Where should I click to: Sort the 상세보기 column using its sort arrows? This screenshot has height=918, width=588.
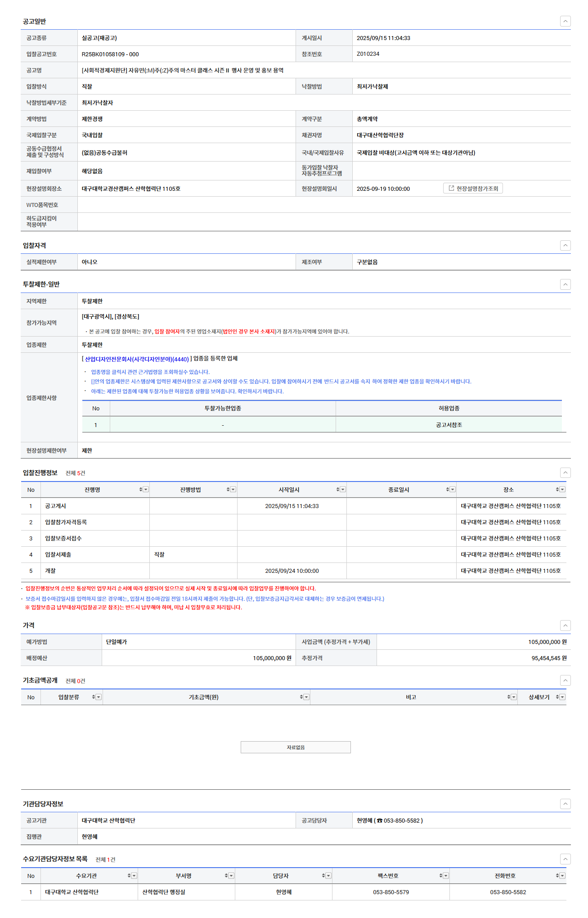click(557, 697)
